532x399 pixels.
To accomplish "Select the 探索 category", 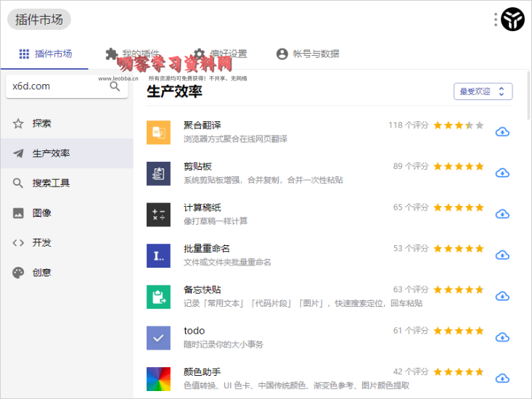I will coord(67,124).
